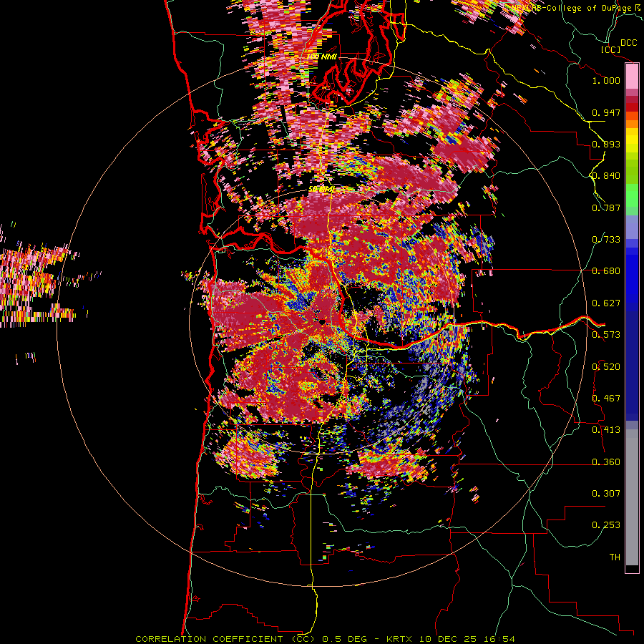This screenshot has height=644, width=644.
Task: Click the 50 NMI range ring label
Action: tap(321, 189)
